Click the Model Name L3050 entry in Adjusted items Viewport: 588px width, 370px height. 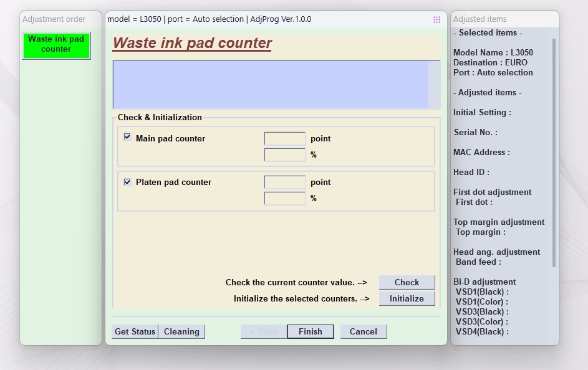(x=493, y=52)
